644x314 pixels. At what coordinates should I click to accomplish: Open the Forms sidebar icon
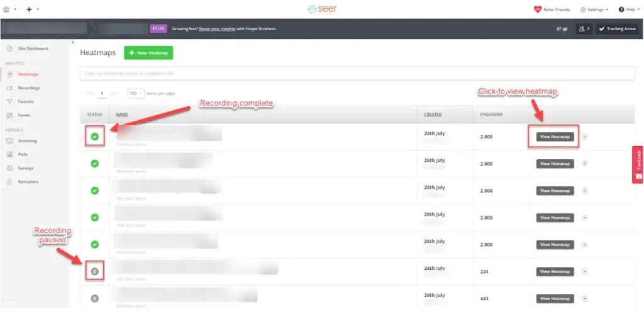coord(9,115)
